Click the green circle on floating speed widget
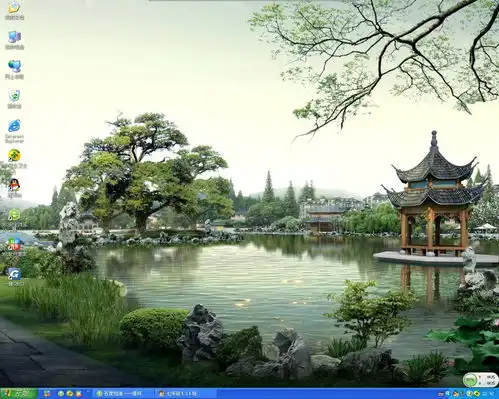499x399 pixels. [x=470, y=380]
